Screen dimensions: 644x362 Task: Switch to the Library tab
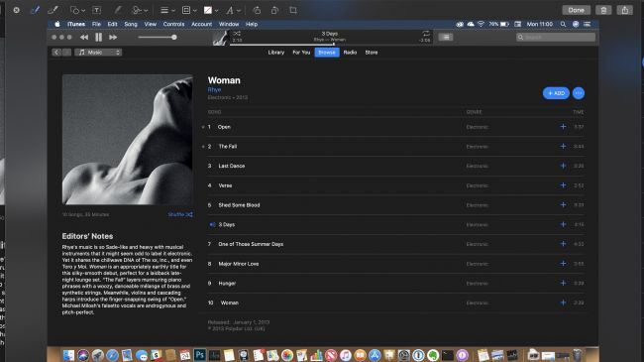coord(276,53)
